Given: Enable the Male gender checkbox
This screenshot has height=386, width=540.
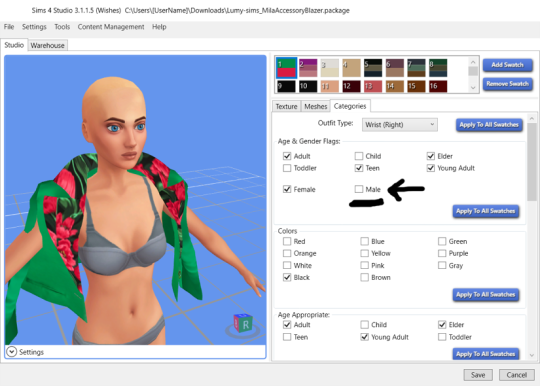Looking at the screenshot, I should coord(359,189).
